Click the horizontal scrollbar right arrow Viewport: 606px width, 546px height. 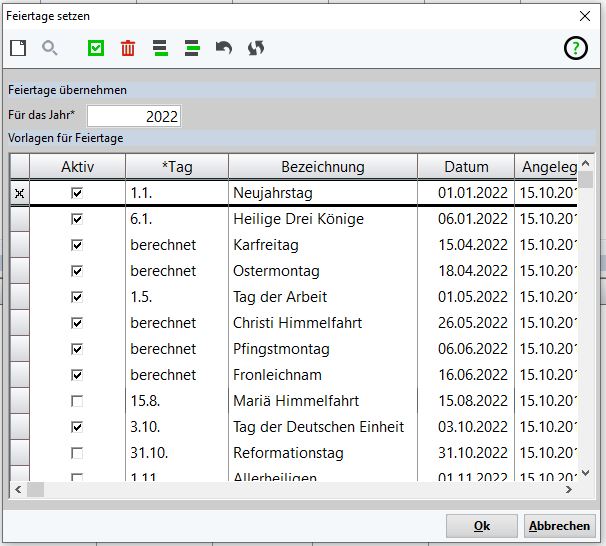tap(569, 490)
